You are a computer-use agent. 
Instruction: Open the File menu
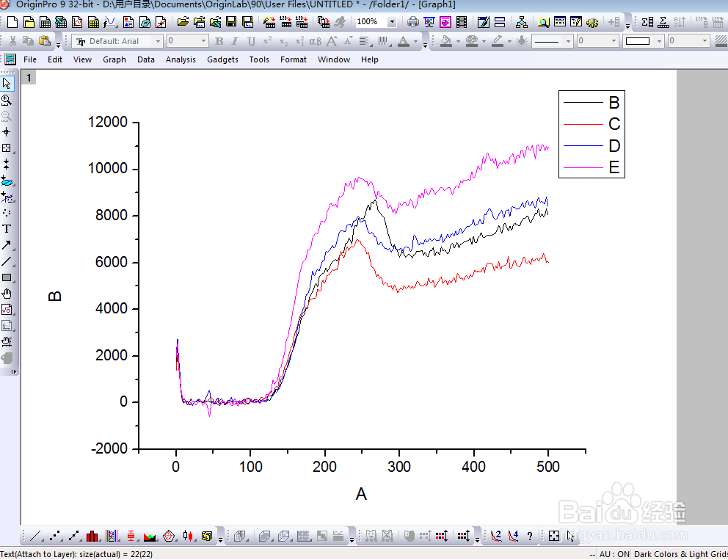click(x=29, y=59)
